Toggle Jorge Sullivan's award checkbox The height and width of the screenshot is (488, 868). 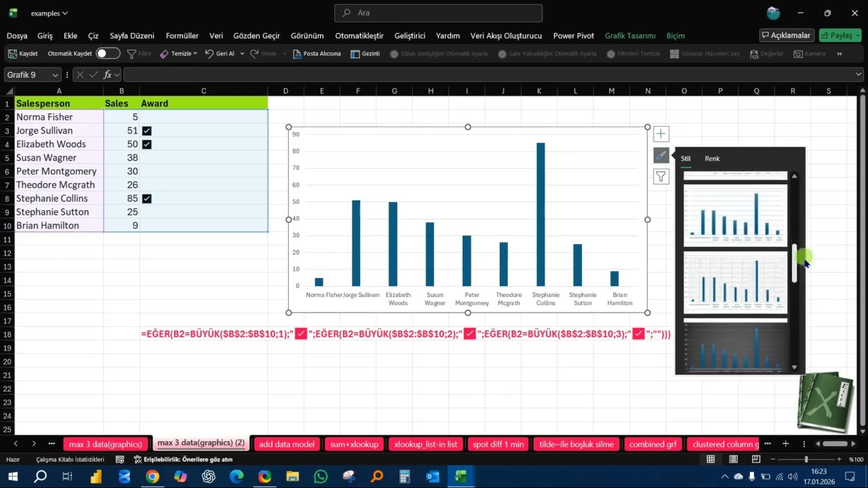[146, 131]
